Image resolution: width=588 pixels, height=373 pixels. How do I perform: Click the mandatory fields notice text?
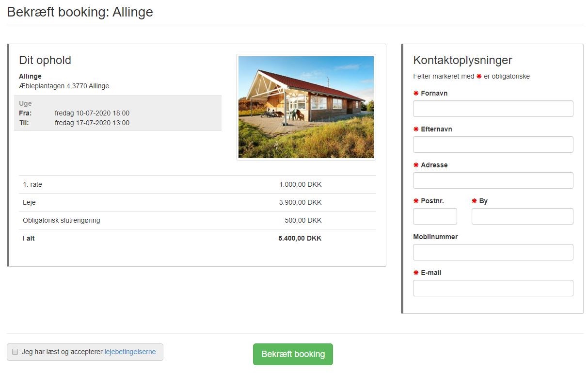471,76
